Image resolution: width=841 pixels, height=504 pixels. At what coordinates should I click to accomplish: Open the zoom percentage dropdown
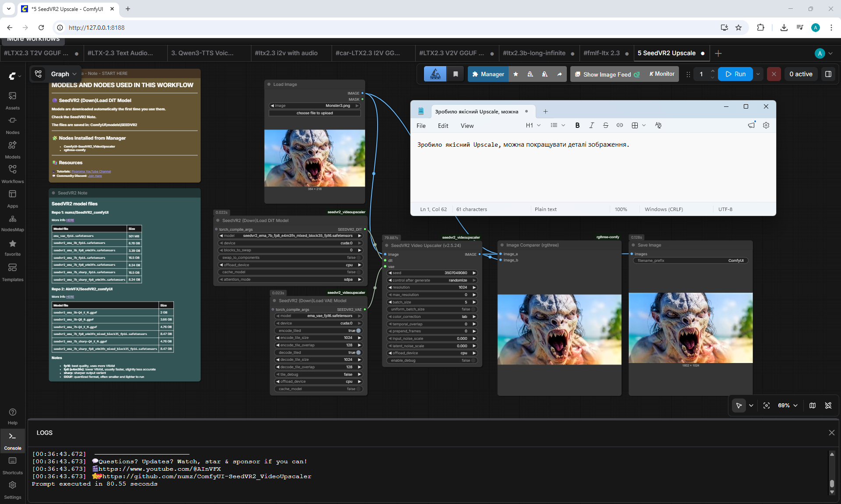(x=788, y=405)
